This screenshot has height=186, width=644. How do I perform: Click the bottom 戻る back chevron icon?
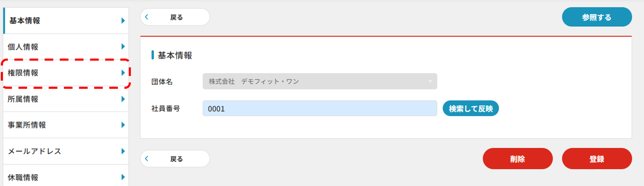click(x=147, y=158)
